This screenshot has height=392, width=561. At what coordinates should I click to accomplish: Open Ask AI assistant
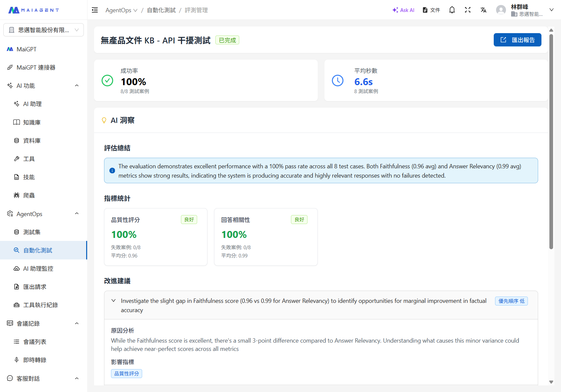point(403,10)
